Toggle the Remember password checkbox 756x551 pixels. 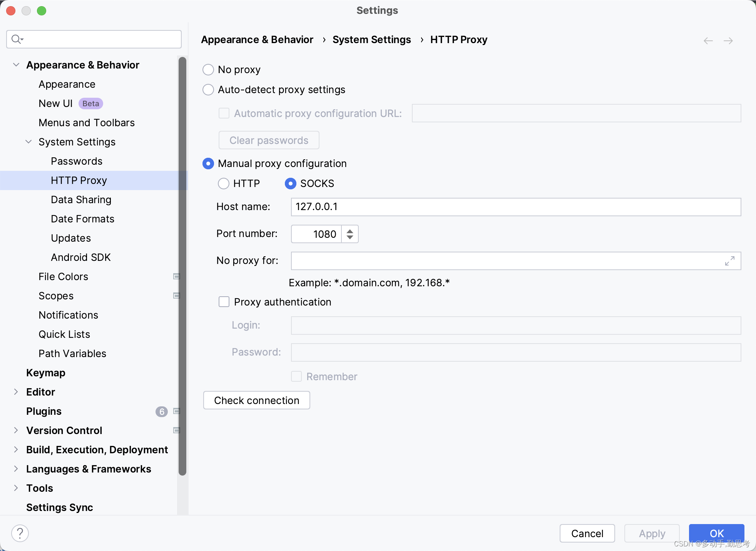[296, 376]
